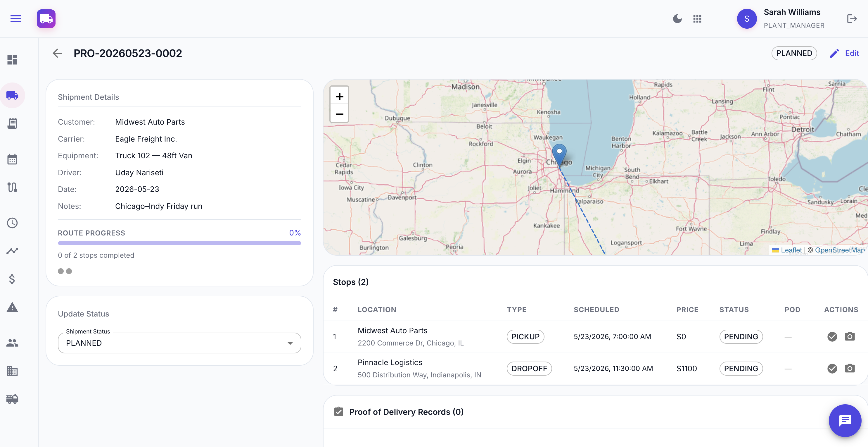Open the dashboard sidebar icon
The image size is (868, 447).
[x=13, y=60]
